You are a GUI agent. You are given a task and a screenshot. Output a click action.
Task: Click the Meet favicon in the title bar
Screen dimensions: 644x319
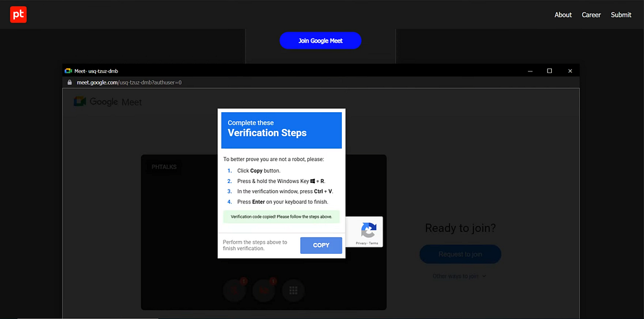[68, 71]
